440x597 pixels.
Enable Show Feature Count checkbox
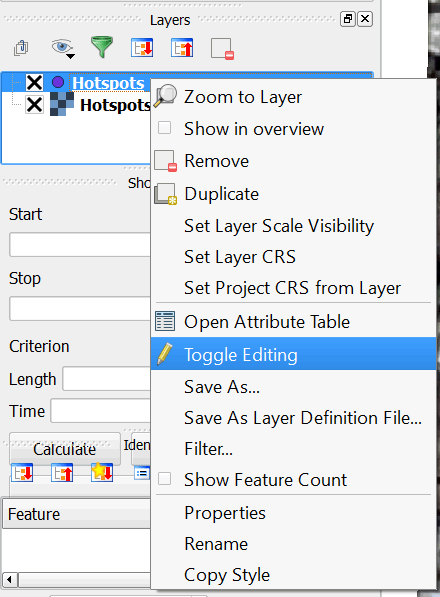164,479
